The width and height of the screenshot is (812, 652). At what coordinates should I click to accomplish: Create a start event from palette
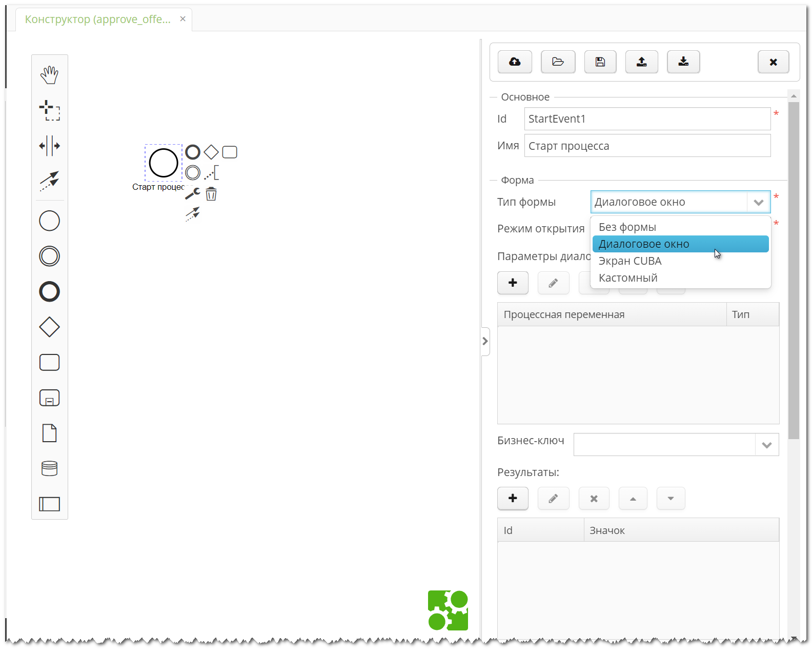(x=50, y=221)
